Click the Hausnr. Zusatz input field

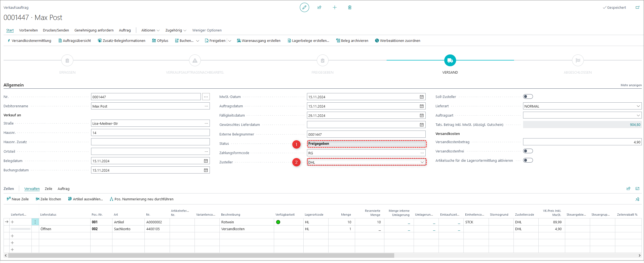click(x=150, y=142)
